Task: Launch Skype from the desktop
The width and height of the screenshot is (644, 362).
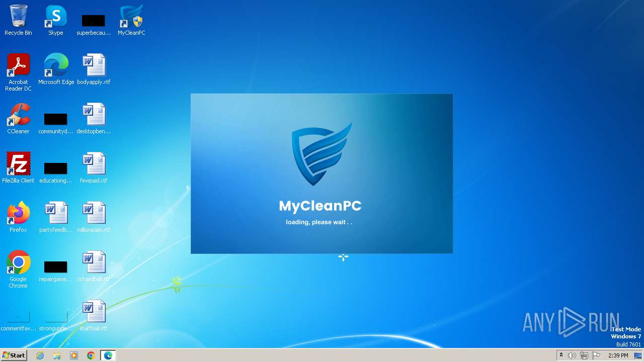Action: point(56,21)
